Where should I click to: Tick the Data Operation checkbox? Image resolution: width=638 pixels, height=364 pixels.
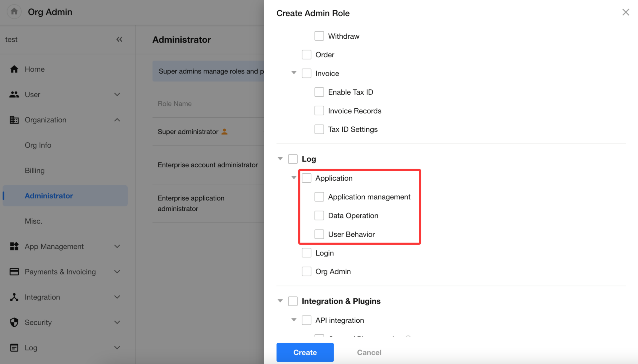pyautogui.click(x=319, y=216)
